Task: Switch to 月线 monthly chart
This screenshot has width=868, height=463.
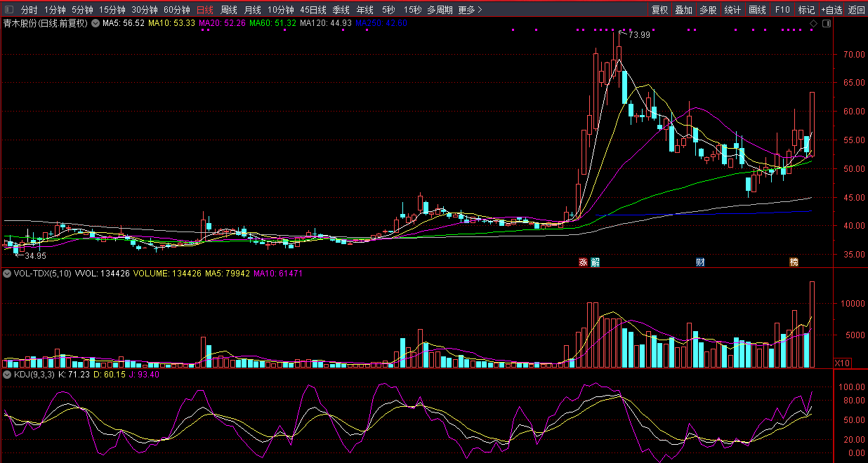Action: pyautogui.click(x=253, y=10)
